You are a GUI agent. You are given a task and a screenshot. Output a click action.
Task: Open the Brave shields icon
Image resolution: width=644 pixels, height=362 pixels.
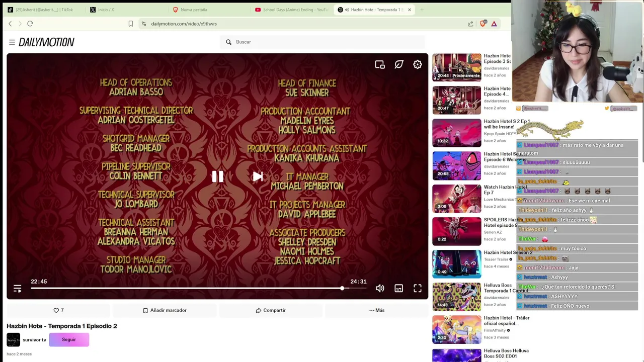point(483,24)
